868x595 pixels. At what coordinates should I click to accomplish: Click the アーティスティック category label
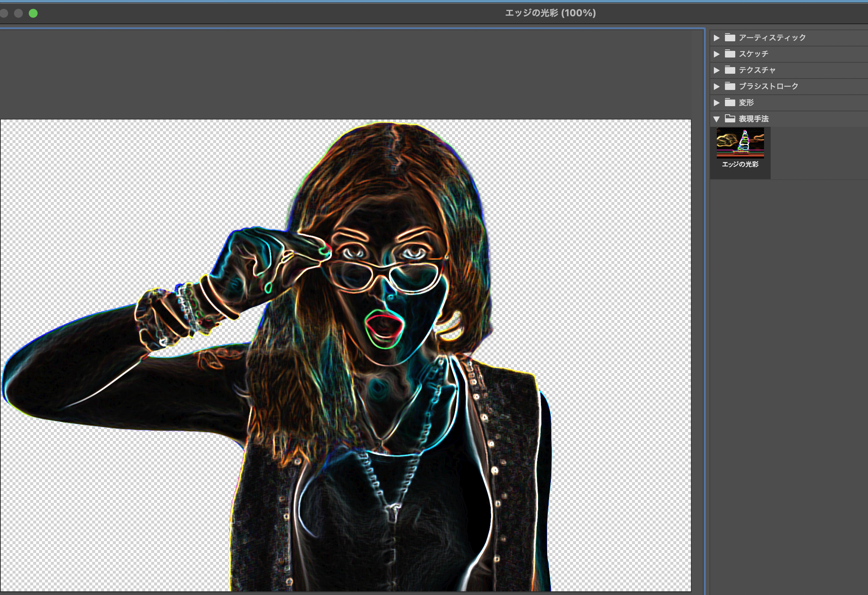tap(772, 38)
